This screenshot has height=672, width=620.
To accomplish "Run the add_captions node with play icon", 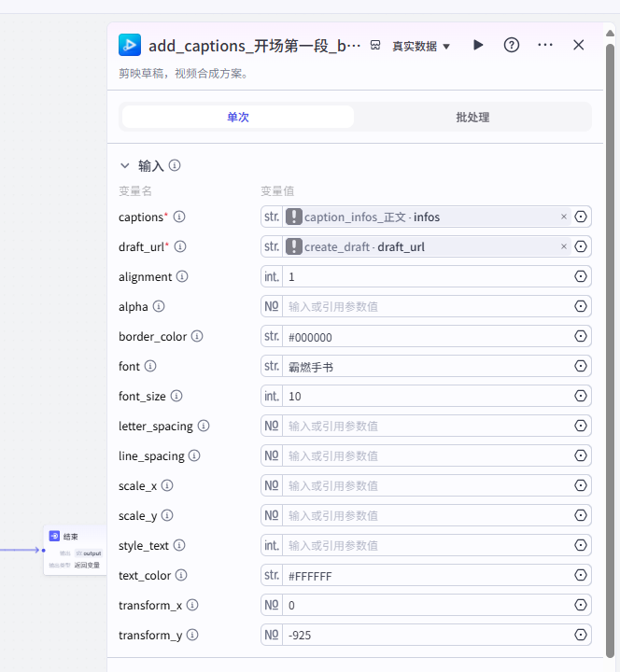I will pos(478,45).
